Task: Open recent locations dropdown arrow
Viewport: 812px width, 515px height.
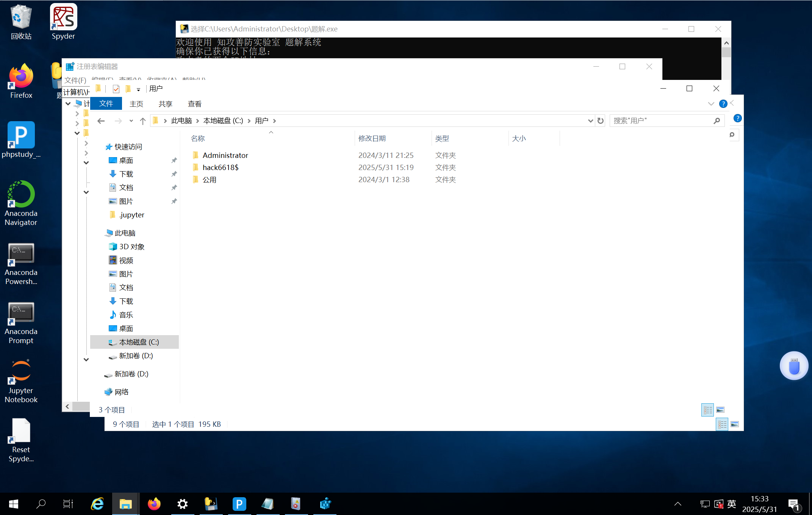Action: tap(131, 121)
